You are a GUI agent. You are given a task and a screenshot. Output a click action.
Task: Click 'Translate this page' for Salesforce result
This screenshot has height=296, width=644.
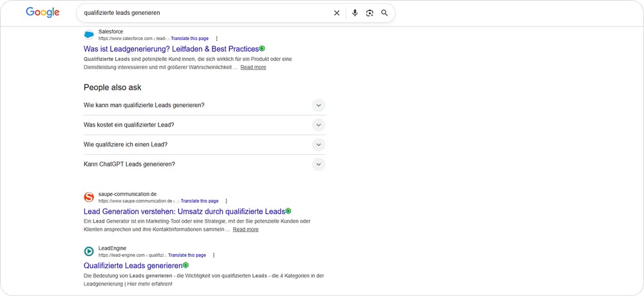[x=190, y=39]
